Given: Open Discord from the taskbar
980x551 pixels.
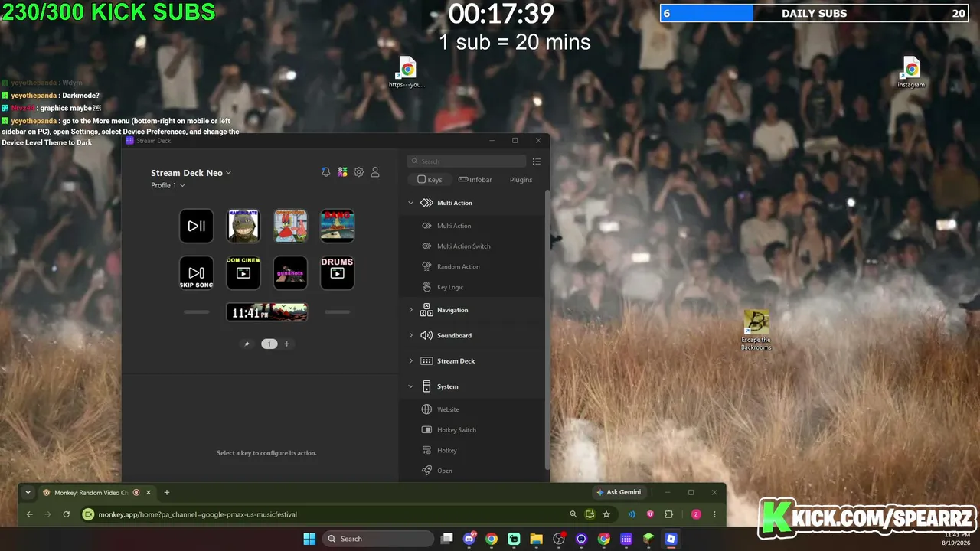Looking at the screenshot, I should 469,539.
